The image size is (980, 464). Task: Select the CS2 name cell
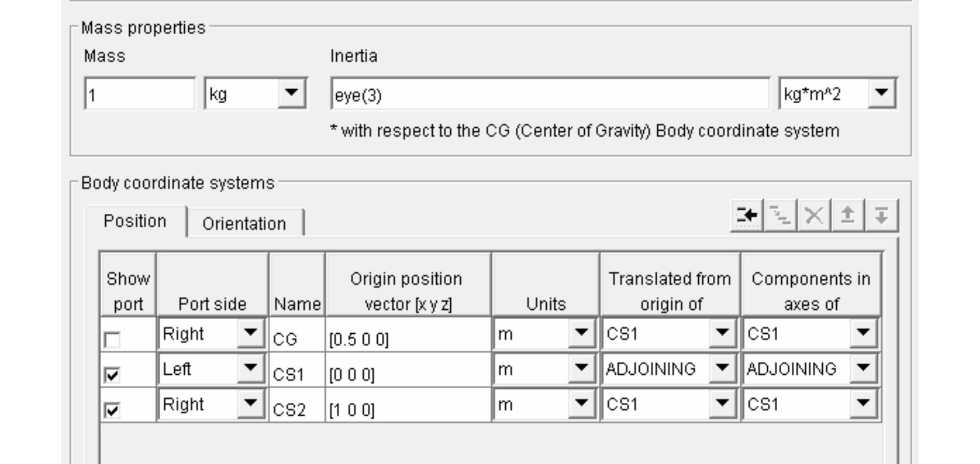tap(296, 410)
